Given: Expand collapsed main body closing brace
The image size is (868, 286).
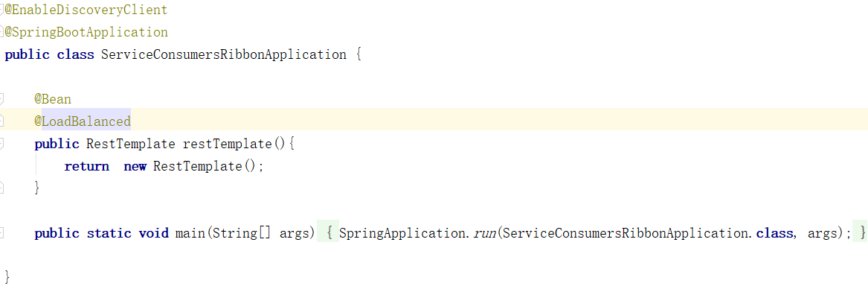Looking at the screenshot, I should click(x=861, y=233).
